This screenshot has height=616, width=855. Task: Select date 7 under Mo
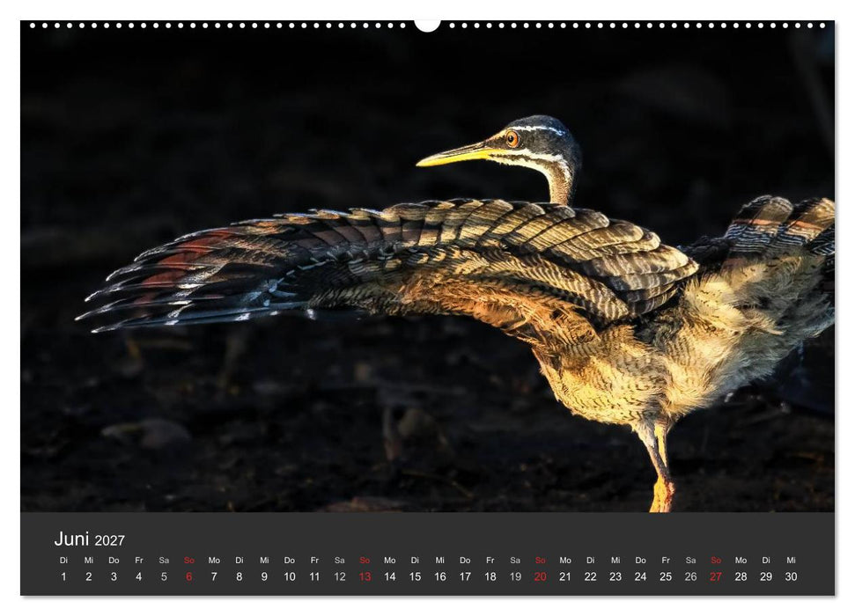214,576
